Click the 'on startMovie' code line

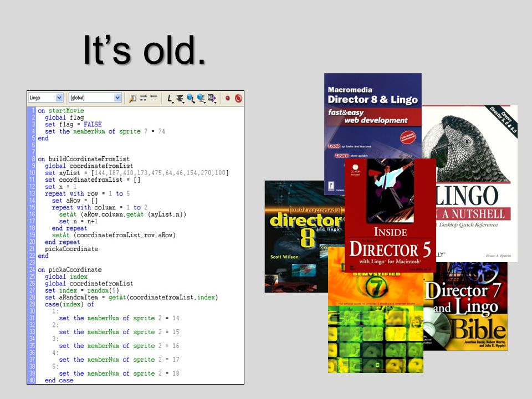click(61, 111)
